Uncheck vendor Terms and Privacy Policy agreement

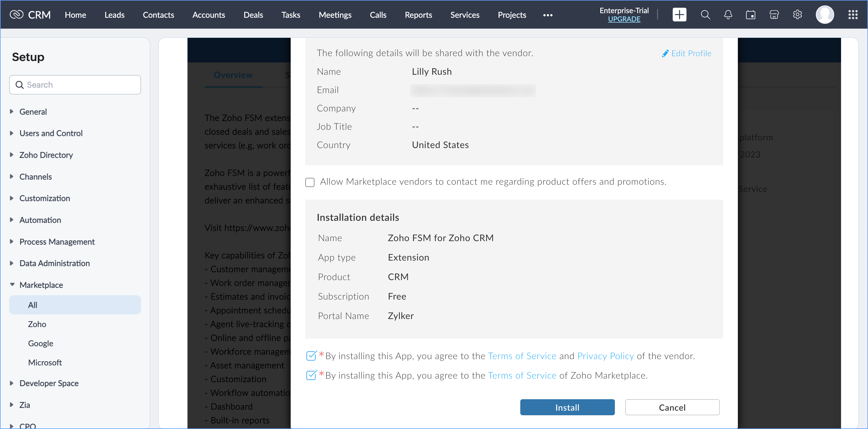point(311,356)
